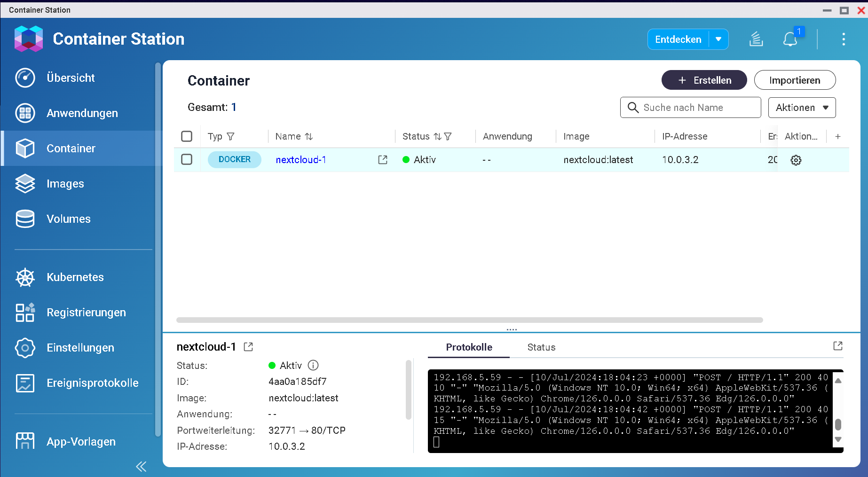The width and height of the screenshot is (868, 477).
Task: Click the container ID 4aa0a185df7
Action: 297,382
